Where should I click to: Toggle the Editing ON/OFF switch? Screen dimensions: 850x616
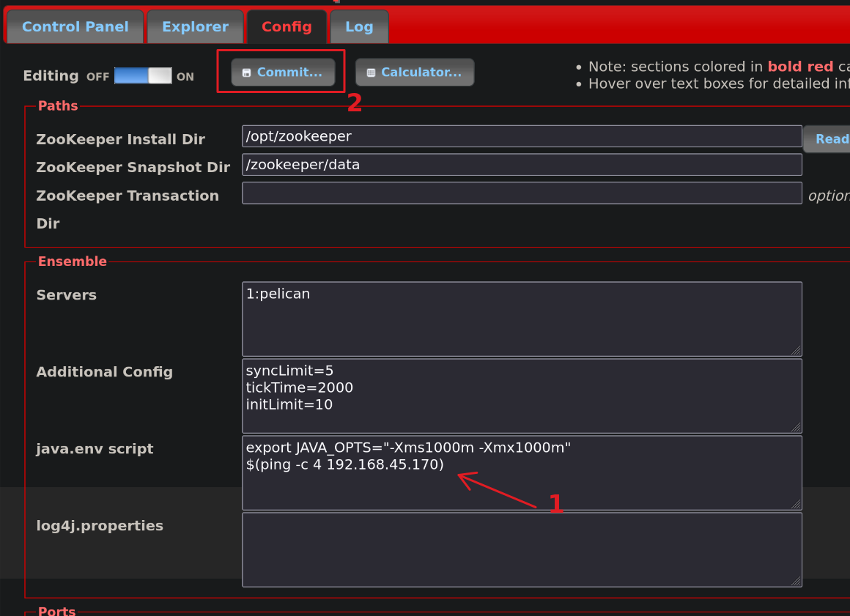[x=143, y=75]
